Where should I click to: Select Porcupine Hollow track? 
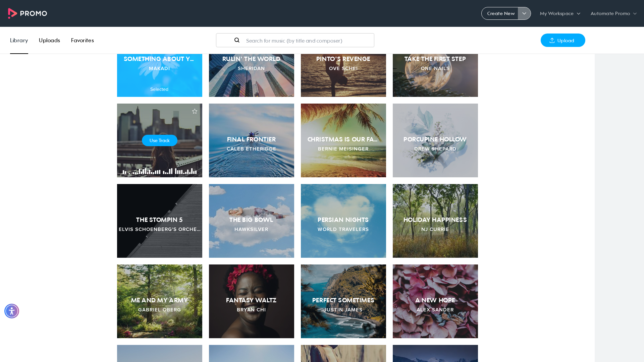coord(435,140)
